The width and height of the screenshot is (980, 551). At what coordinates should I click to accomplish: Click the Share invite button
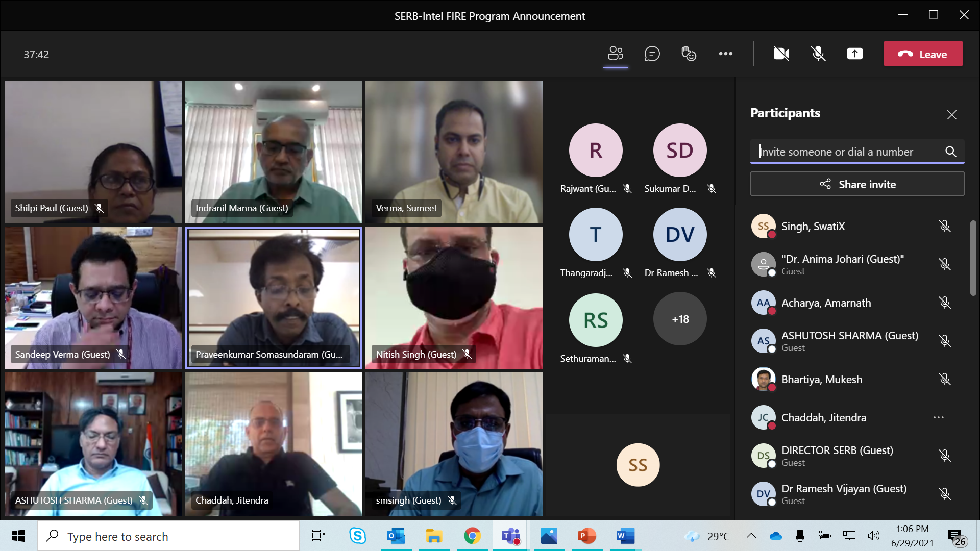pyautogui.click(x=857, y=184)
